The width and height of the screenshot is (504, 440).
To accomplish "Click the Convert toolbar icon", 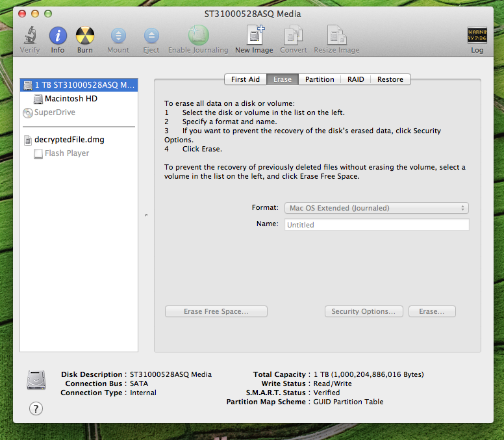I will [293, 35].
